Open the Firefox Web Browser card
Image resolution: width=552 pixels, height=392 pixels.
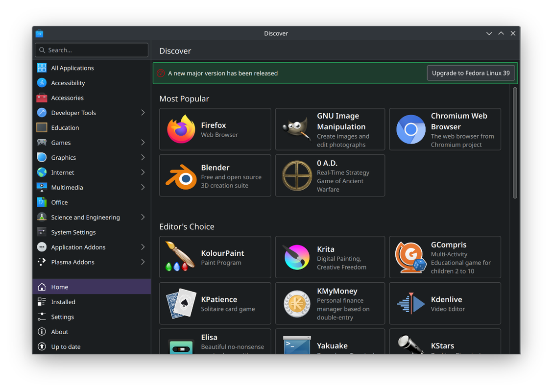[x=215, y=129]
